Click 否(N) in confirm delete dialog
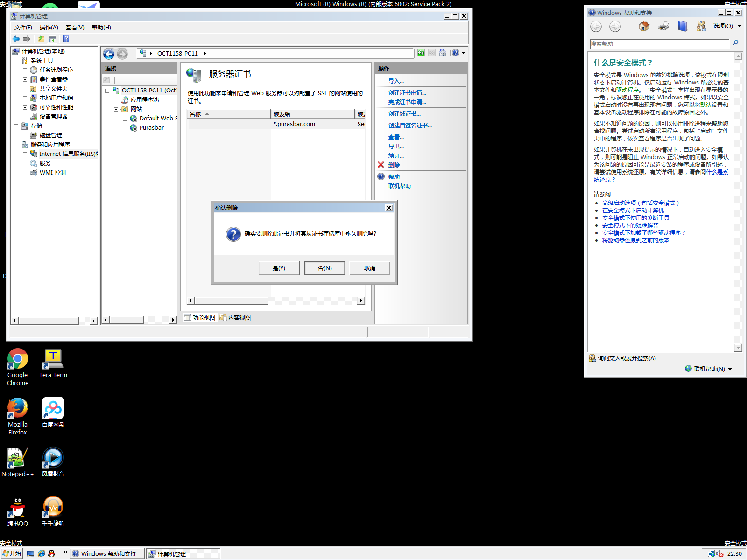This screenshot has width=747, height=560. (324, 268)
